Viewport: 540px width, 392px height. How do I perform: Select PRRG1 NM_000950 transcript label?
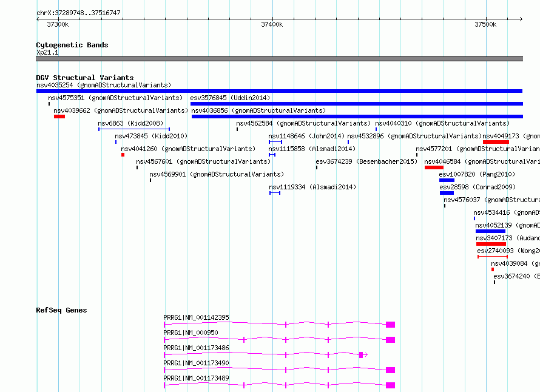[x=191, y=333]
